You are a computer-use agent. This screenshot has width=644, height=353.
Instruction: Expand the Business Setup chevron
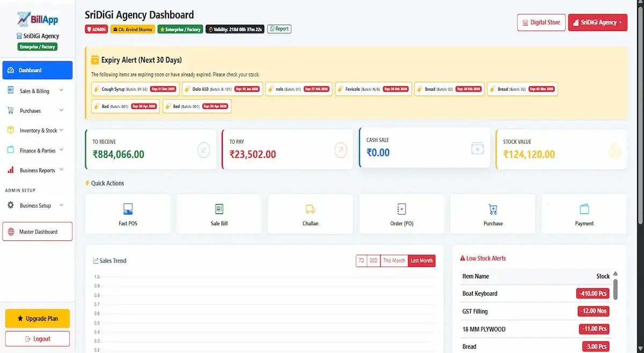pyautogui.click(x=61, y=205)
